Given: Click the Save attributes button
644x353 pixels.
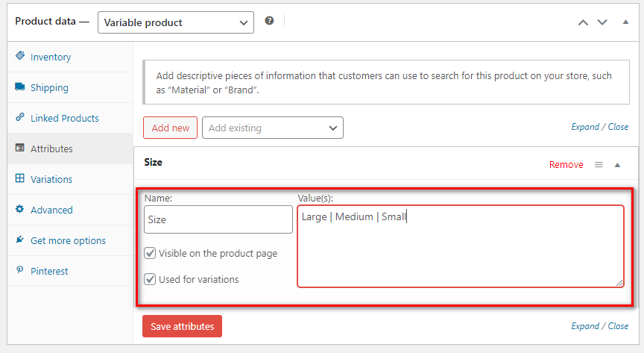Looking at the screenshot, I should point(183,326).
